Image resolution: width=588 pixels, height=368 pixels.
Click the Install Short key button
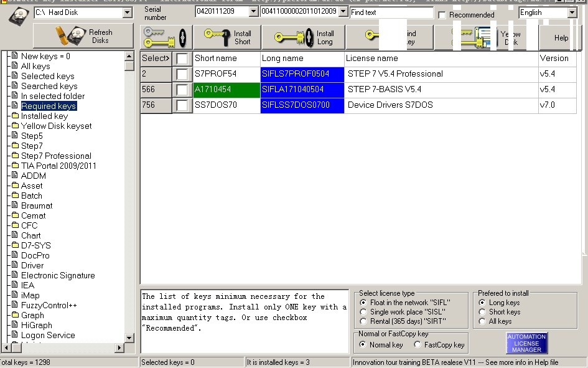click(226, 37)
